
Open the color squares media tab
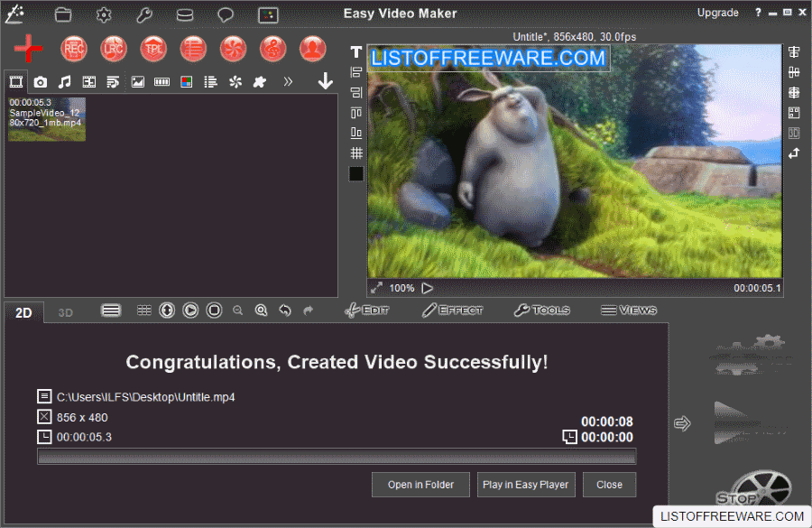pos(187,81)
